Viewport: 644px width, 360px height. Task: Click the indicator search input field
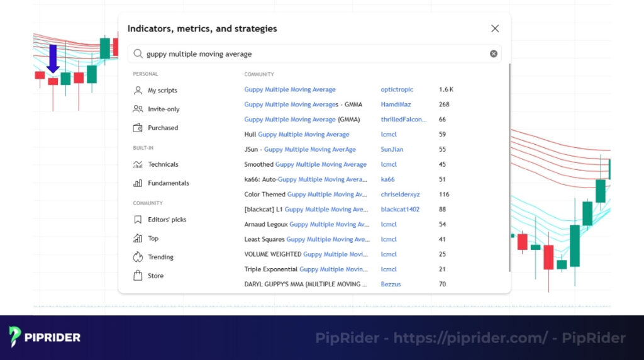314,54
